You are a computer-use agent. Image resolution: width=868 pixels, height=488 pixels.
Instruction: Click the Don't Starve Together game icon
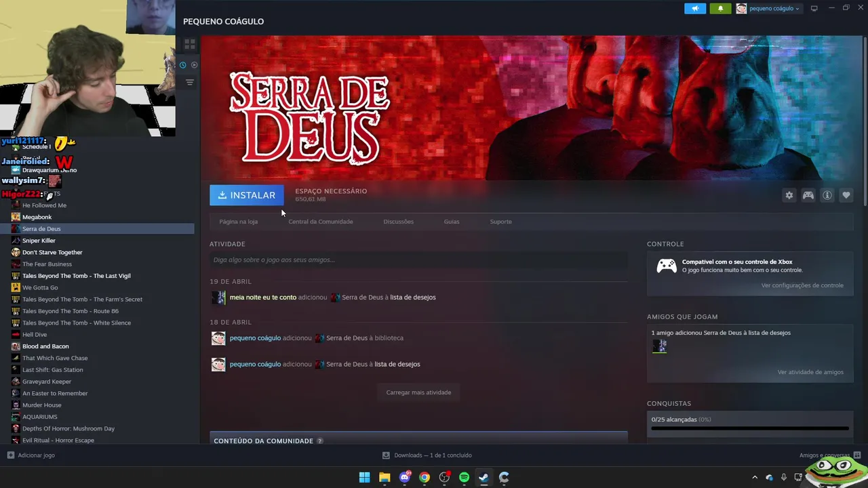[16, 252]
